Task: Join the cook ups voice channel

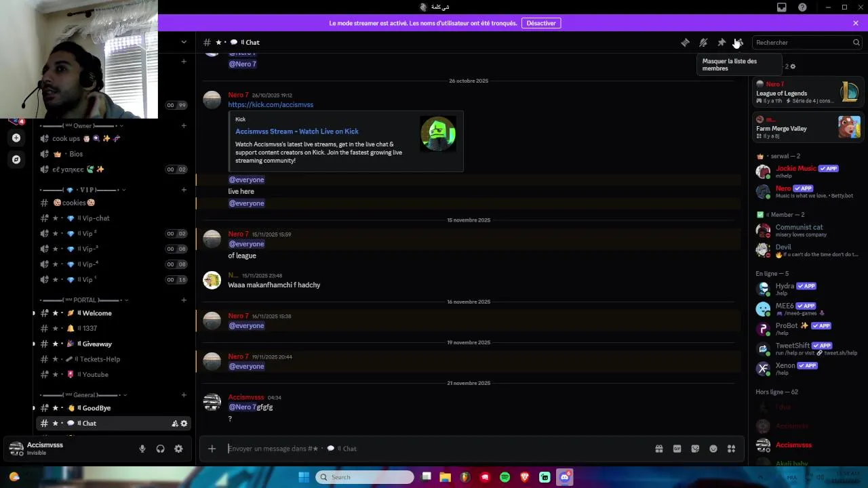Action: (x=113, y=139)
